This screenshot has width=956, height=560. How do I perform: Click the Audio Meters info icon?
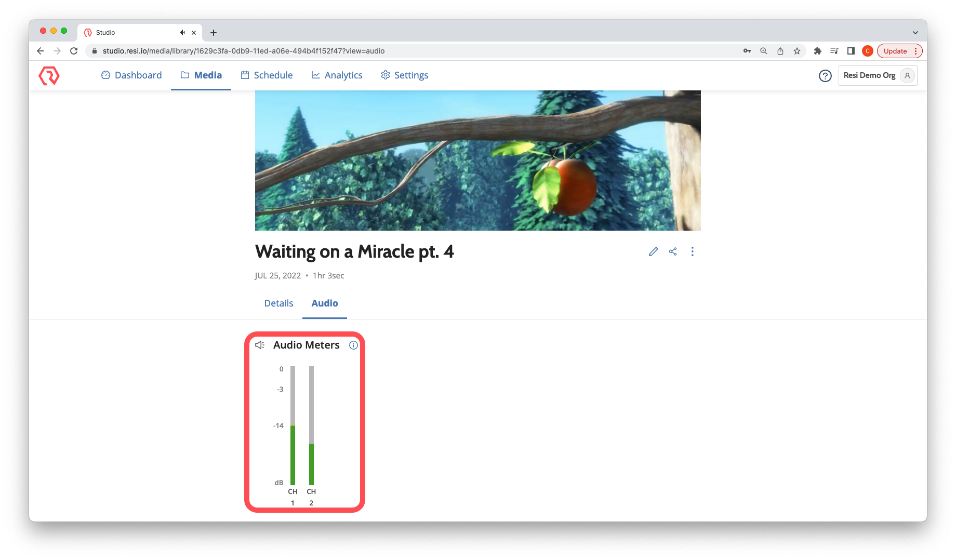point(353,345)
